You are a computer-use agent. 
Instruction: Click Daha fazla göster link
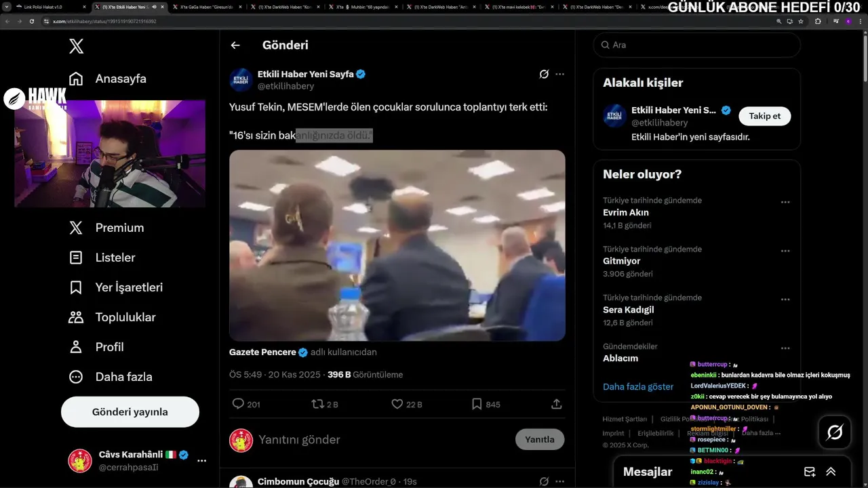pyautogui.click(x=638, y=386)
